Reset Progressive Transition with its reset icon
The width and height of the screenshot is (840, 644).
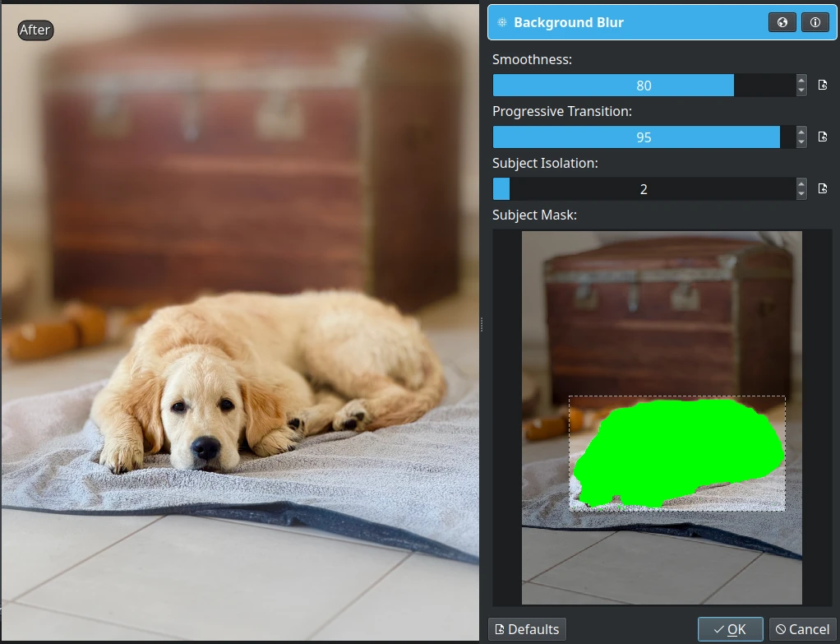[x=823, y=137]
